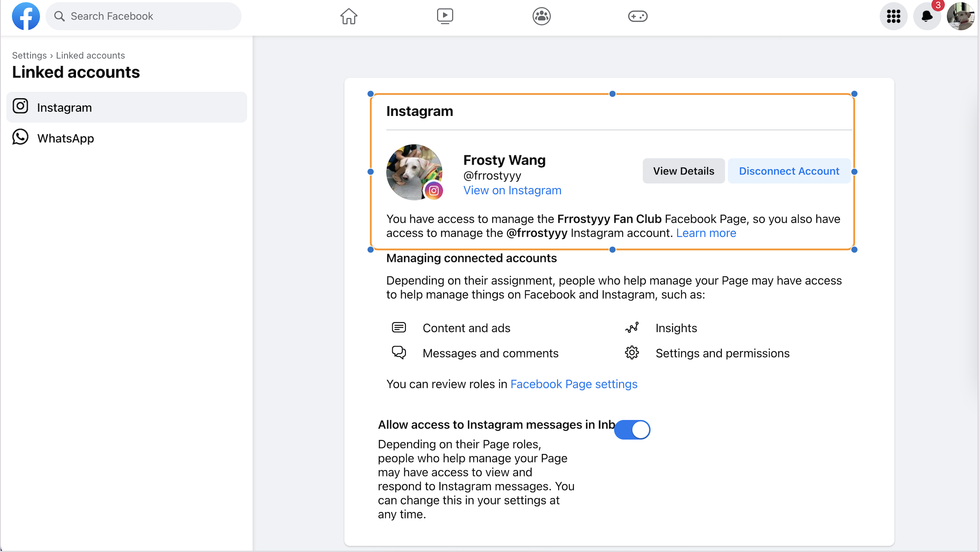This screenshot has height=552, width=980.
Task: Click the View Details button
Action: 683,171
